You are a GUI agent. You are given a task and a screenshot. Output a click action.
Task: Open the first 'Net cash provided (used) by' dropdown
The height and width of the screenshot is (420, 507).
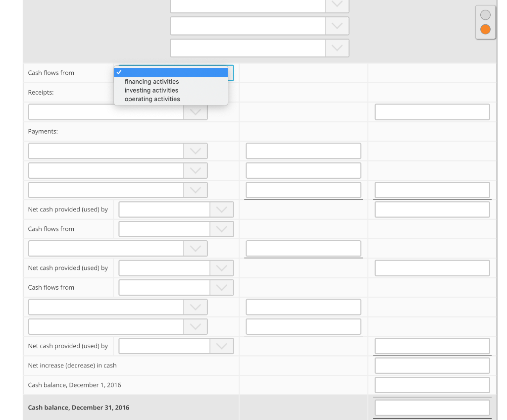(x=176, y=210)
